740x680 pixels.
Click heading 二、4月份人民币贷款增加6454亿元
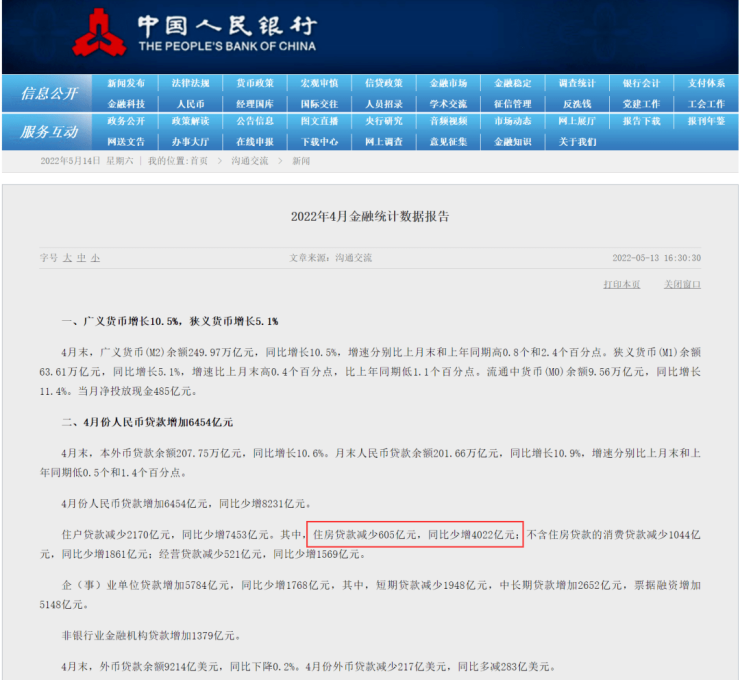point(147,422)
